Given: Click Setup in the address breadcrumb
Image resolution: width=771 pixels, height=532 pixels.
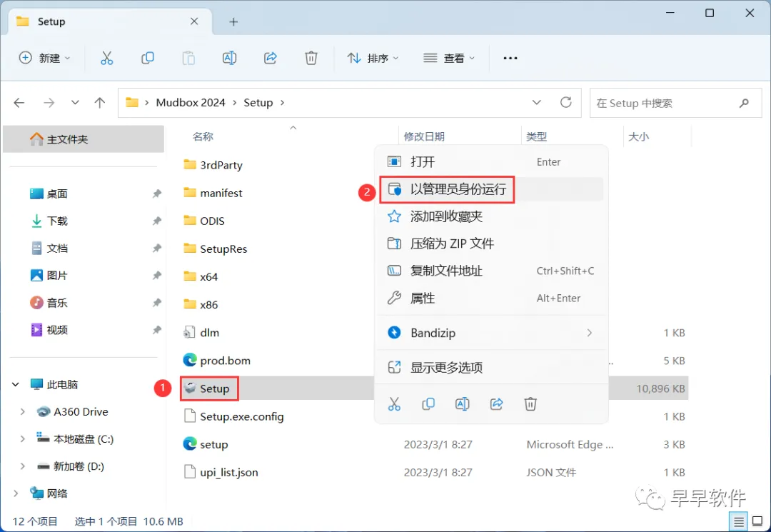Looking at the screenshot, I should 258,103.
